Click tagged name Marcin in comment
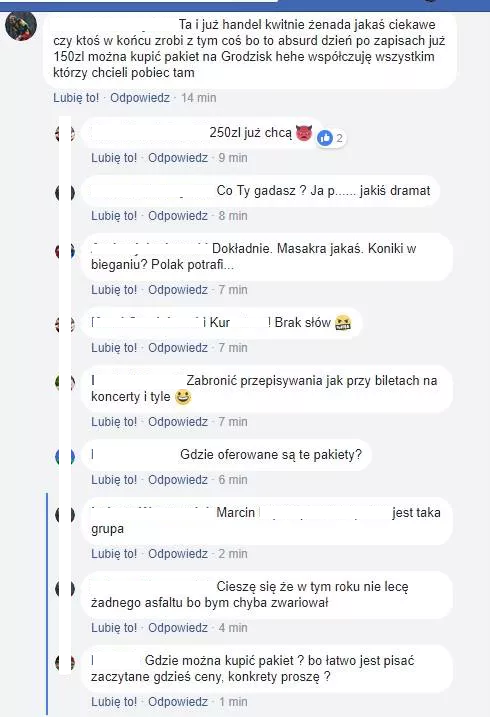The height and width of the screenshot is (717, 490). point(235,513)
